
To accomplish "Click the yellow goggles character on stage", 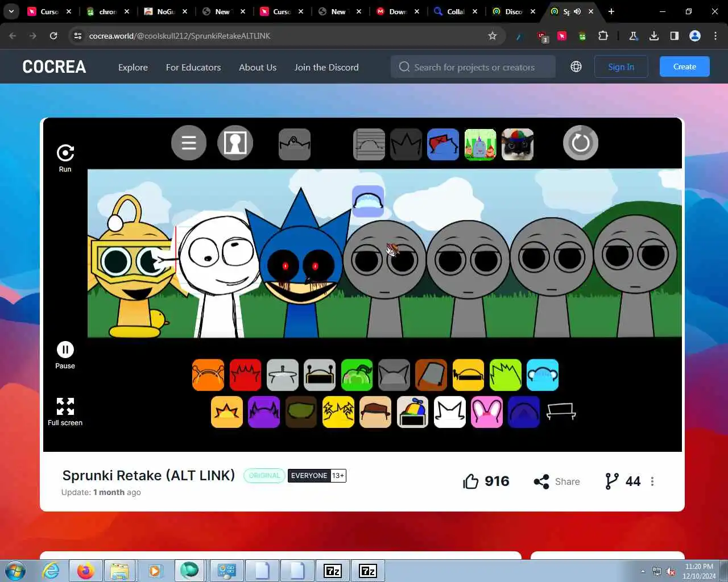I will click(132, 267).
